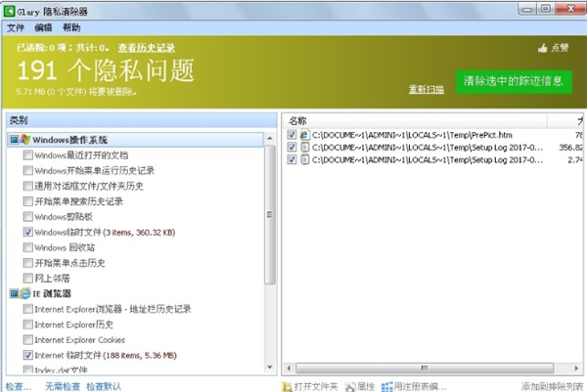Enable the Windows 回收站 checkbox

pos(27,247)
